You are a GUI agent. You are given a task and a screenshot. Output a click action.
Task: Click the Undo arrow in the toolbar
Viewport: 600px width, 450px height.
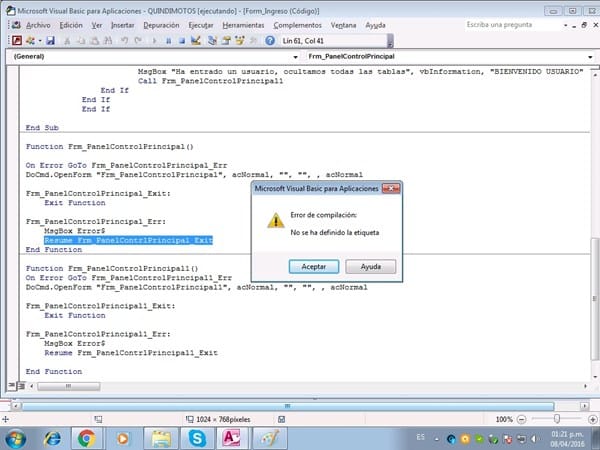(x=124, y=40)
